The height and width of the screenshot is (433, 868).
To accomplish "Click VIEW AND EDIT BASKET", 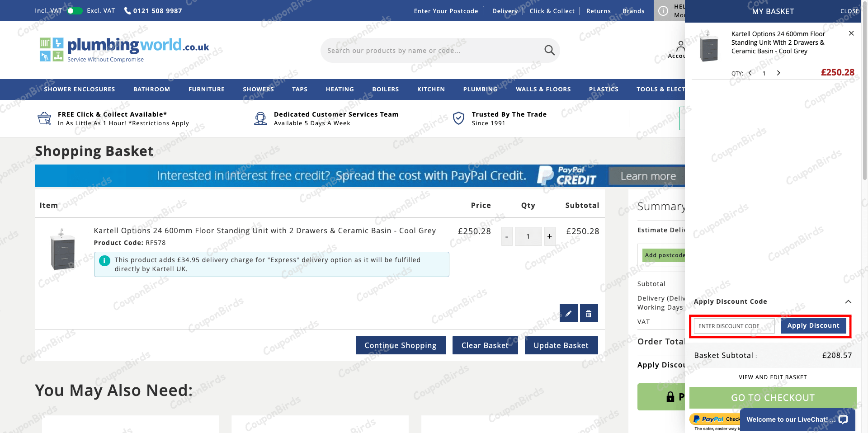I will click(x=773, y=377).
